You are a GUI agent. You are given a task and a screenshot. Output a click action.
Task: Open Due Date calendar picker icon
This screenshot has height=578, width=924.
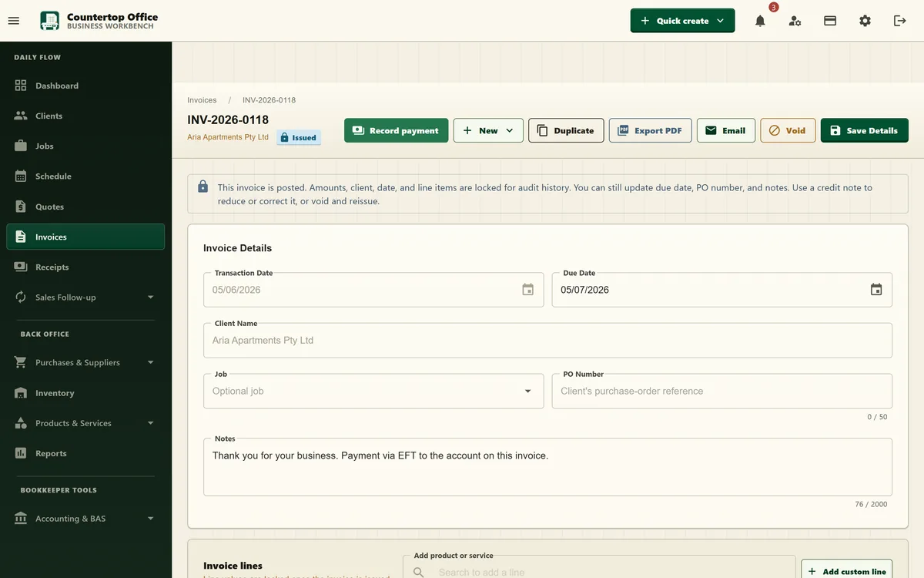click(876, 290)
